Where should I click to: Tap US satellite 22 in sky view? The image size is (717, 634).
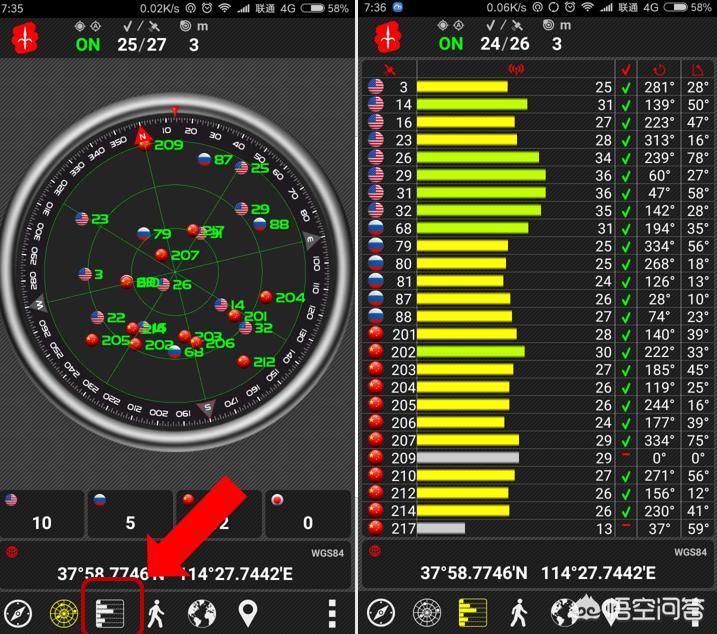pyautogui.click(x=97, y=317)
